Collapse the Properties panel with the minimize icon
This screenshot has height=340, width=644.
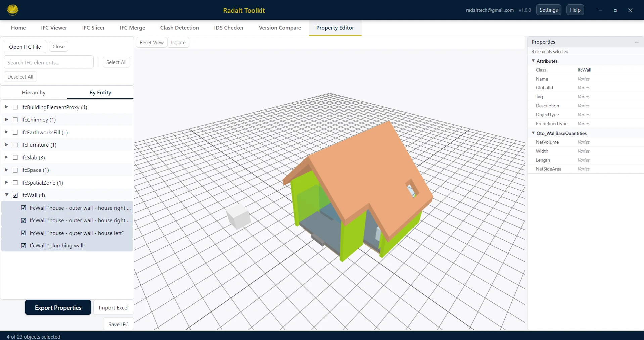pos(637,42)
